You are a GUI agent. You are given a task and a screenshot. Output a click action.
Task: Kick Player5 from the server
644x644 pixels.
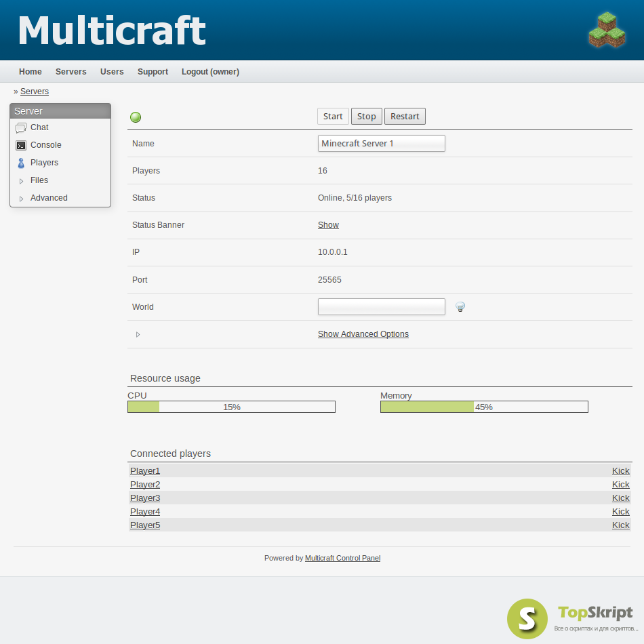pos(620,525)
